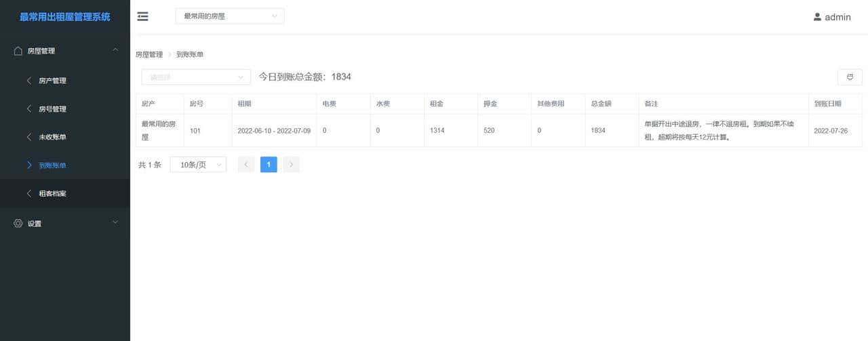Click the 共 1 条 record count
868x341 pixels.
150,165
